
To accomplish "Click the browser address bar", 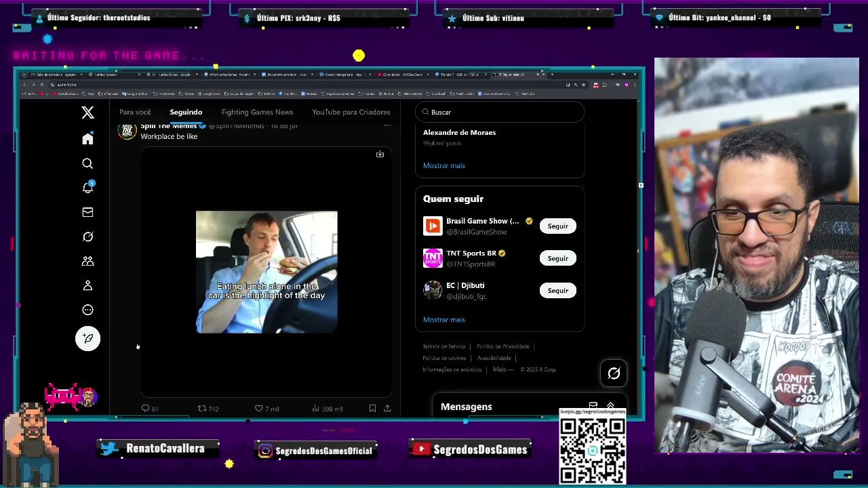I will pos(305,85).
